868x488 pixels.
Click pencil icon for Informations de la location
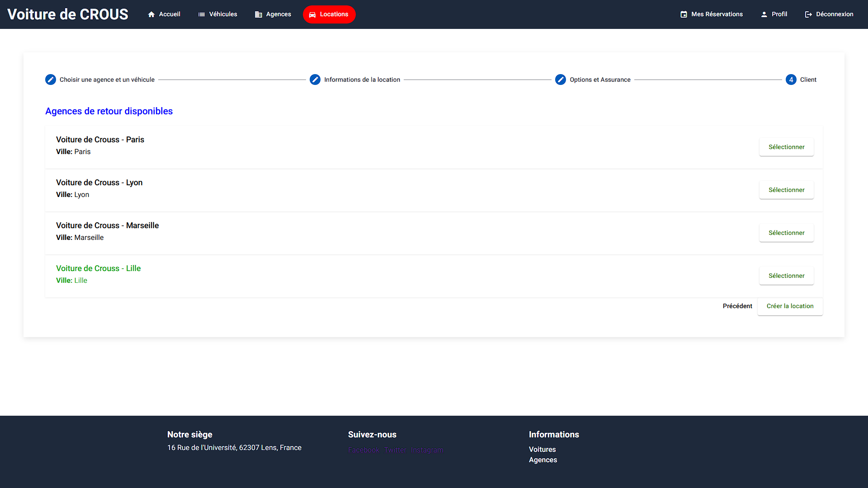(x=315, y=80)
